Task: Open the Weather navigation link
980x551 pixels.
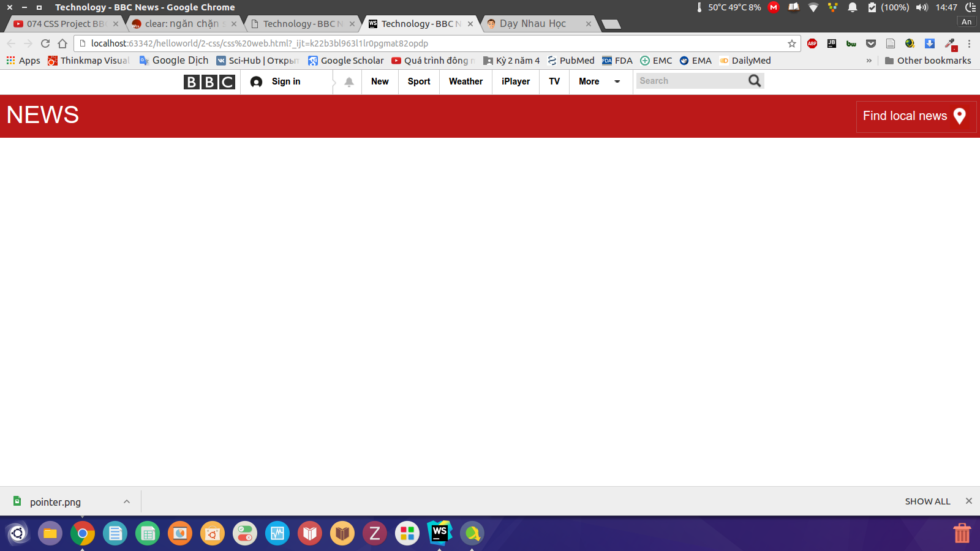Action: [466, 81]
